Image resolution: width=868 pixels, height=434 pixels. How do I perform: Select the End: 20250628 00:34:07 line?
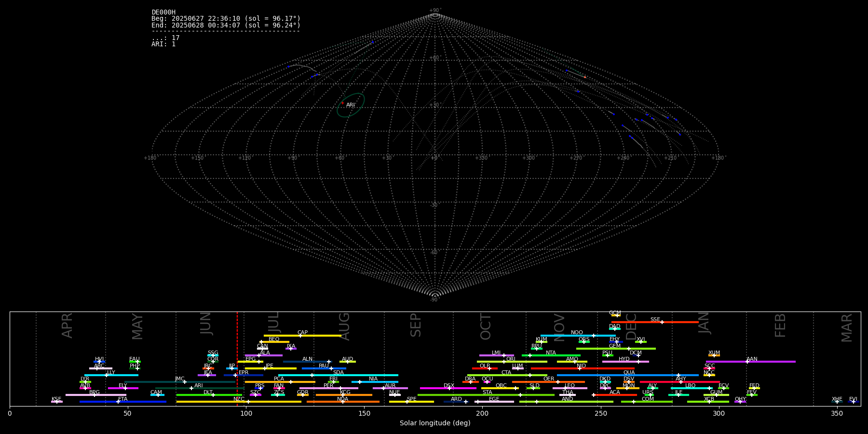tap(226, 25)
